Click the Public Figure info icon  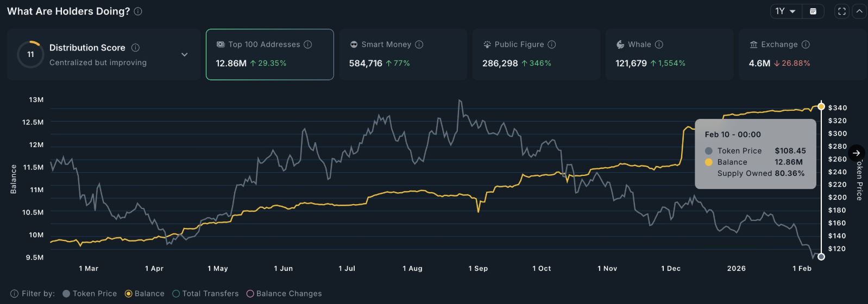551,45
